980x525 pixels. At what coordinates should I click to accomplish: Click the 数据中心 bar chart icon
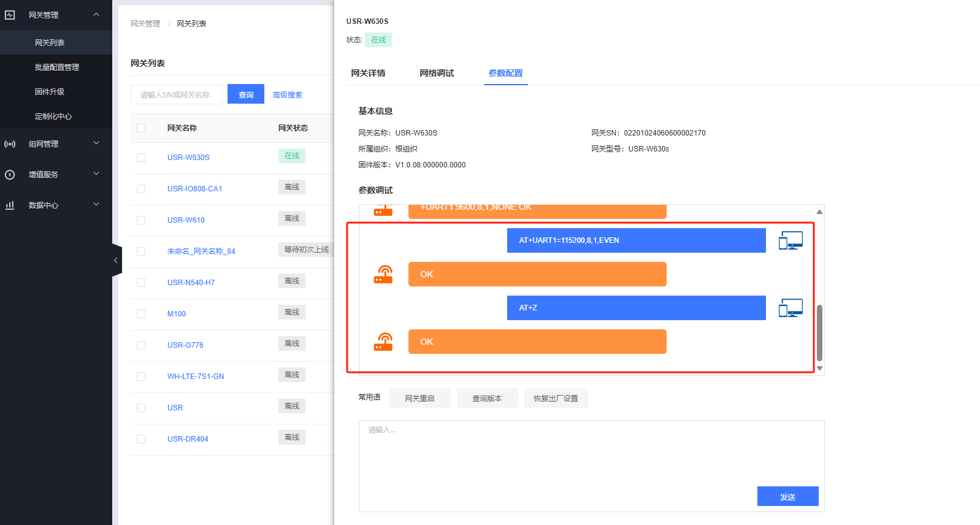[10, 205]
